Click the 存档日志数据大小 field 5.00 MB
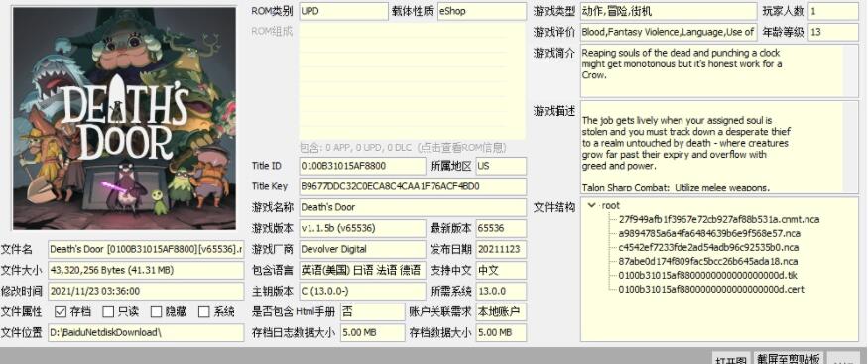The width and height of the screenshot is (868, 364). [373, 332]
